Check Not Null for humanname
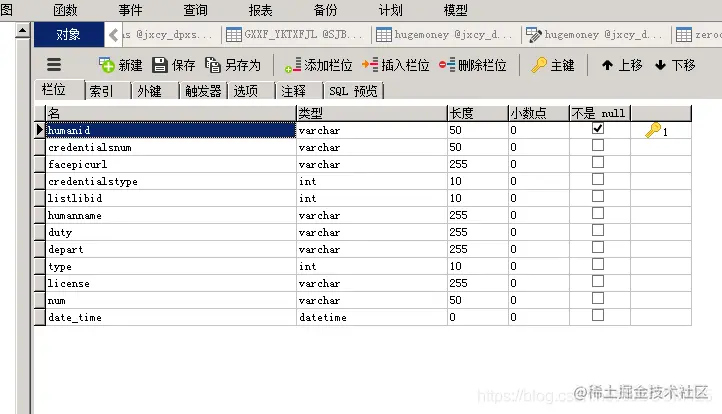 [x=598, y=214]
